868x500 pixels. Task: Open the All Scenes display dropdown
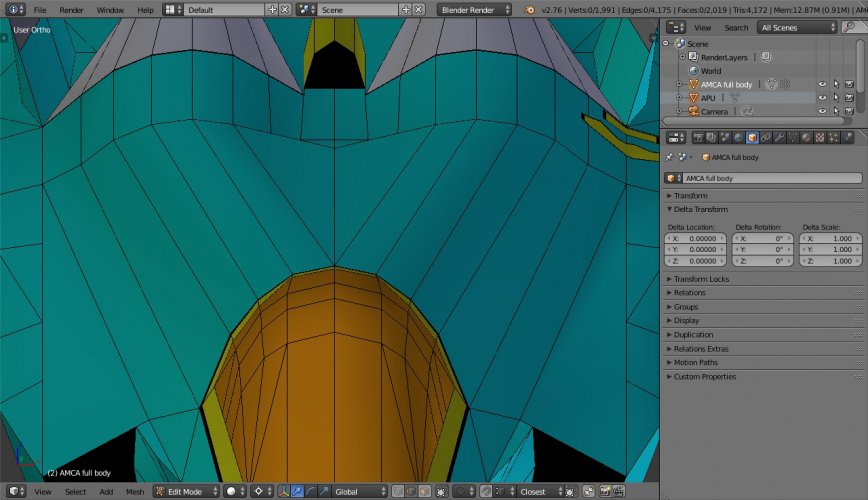pyautogui.click(x=797, y=27)
